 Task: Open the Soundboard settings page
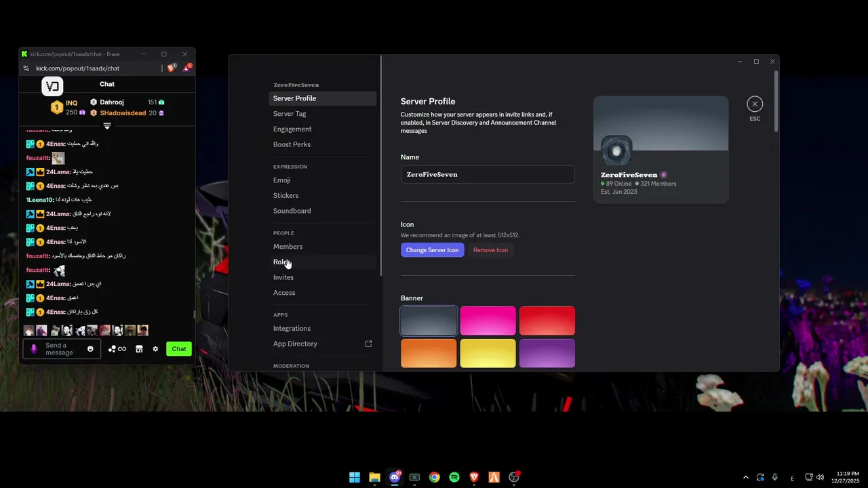[x=323, y=211]
